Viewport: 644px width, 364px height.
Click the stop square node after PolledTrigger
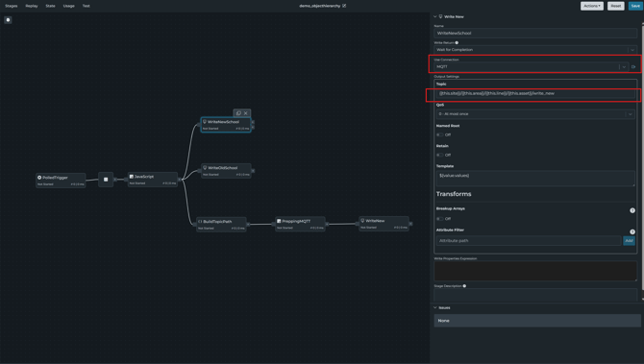point(106,180)
